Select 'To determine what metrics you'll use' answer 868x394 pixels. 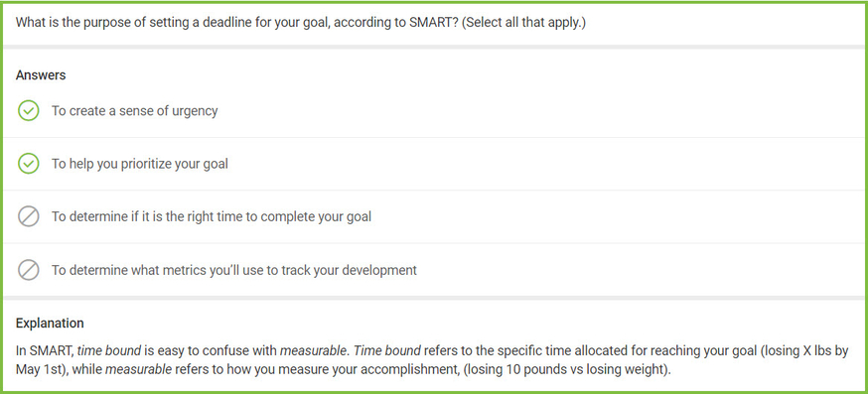click(234, 270)
